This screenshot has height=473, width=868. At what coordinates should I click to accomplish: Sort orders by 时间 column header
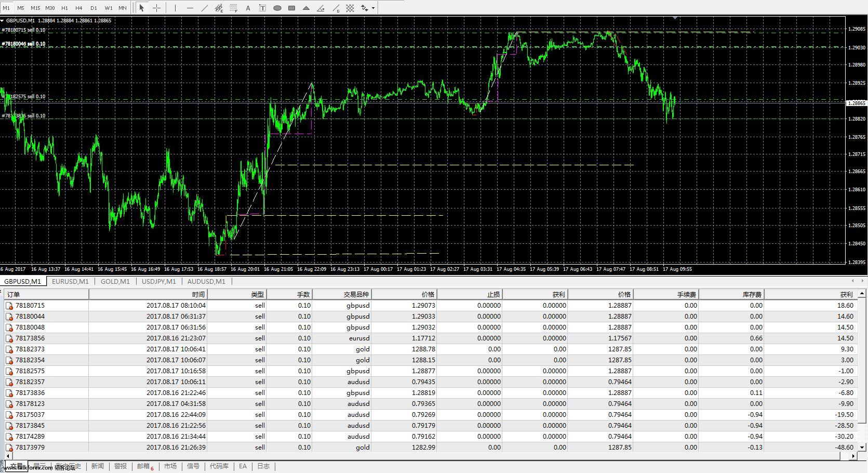coord(148,294)
